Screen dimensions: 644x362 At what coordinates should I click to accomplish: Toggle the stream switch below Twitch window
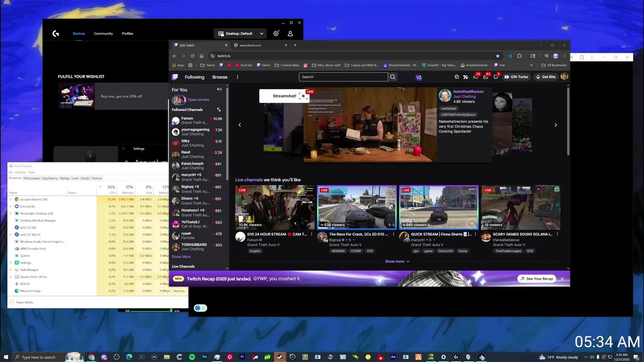(x=200, y=308)
